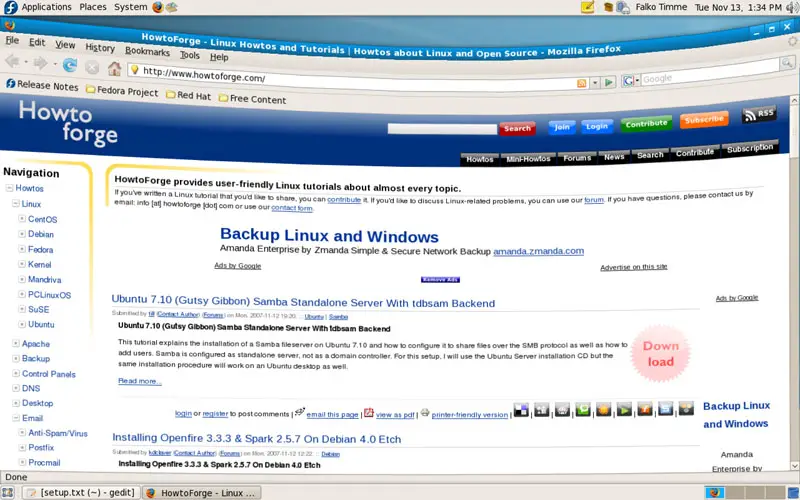The image size is (800, 500).
Task: Open the Tools menu
Action: [x=189, y=55]
